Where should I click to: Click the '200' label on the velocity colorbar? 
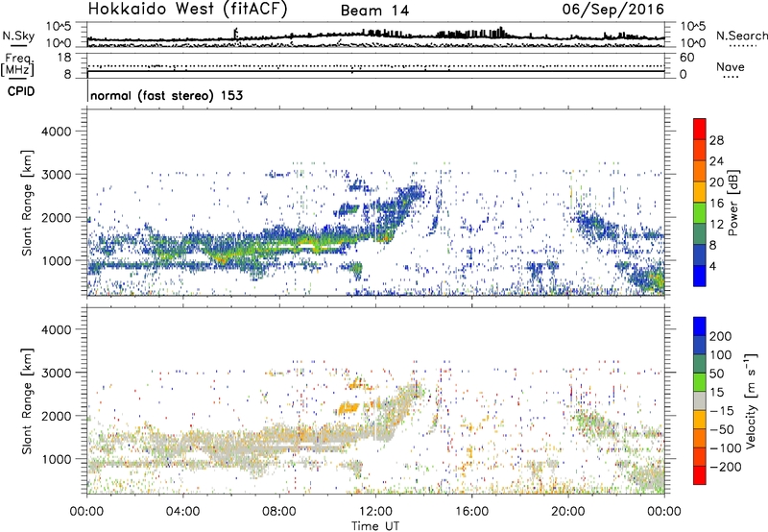(x=721, y=336)
